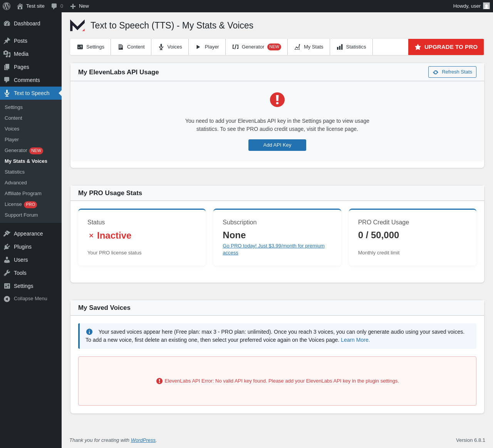The width and height of the screenshot is (493, 448).
Task: Open Test site home icon
Action: point(20,6)
